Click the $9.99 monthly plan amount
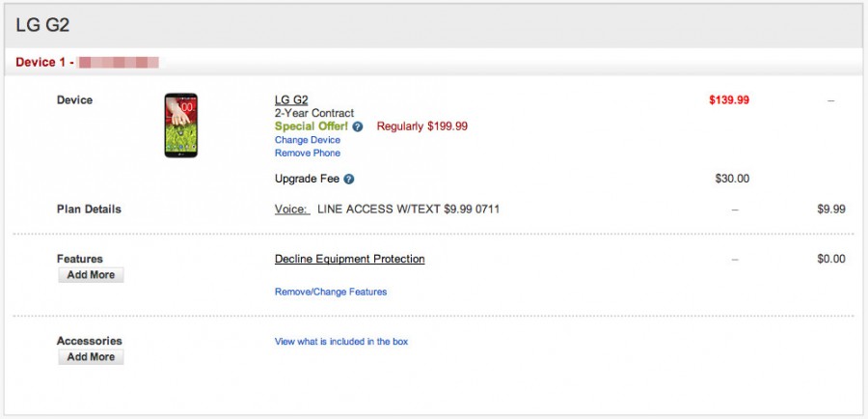Viewport: 868px width, 419px height. 830,209
